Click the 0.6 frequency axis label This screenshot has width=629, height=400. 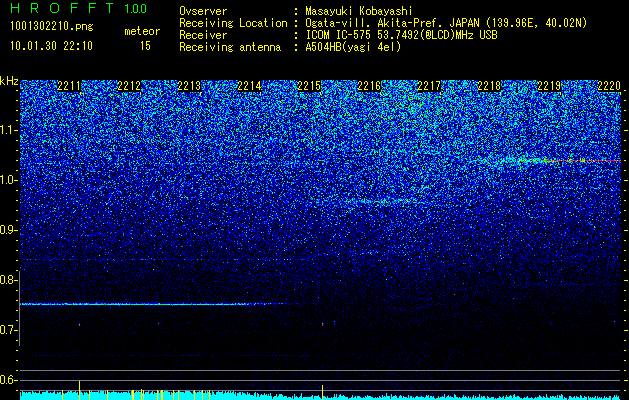click(x=8, y=380)
